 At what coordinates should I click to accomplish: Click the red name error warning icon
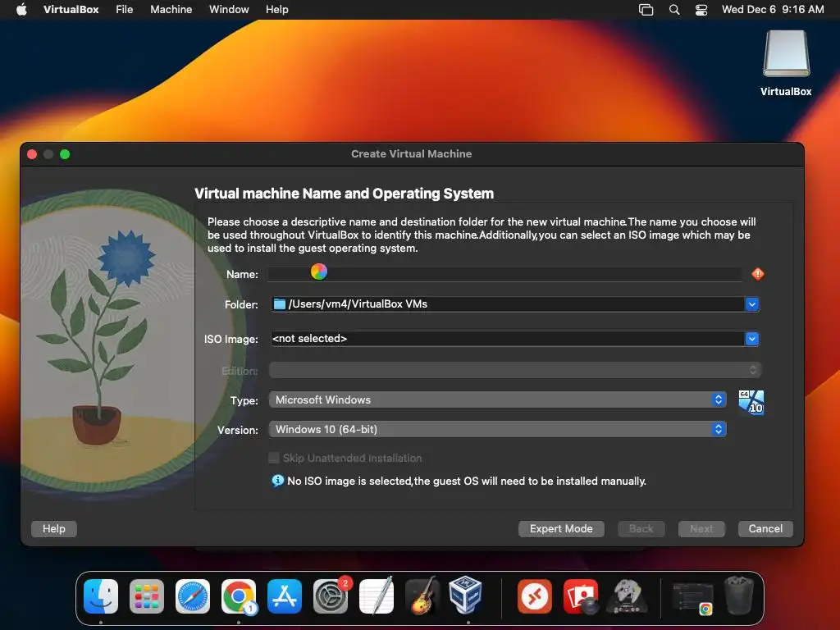(x=757, y=274)
